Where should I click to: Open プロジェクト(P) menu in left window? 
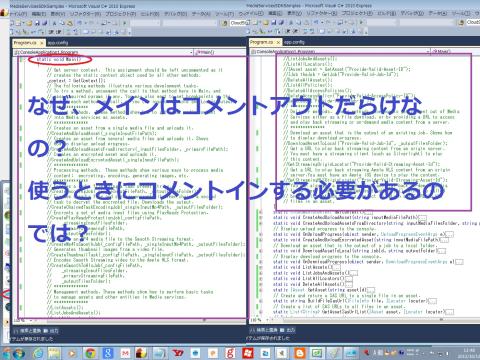click(x=121, y=14)
